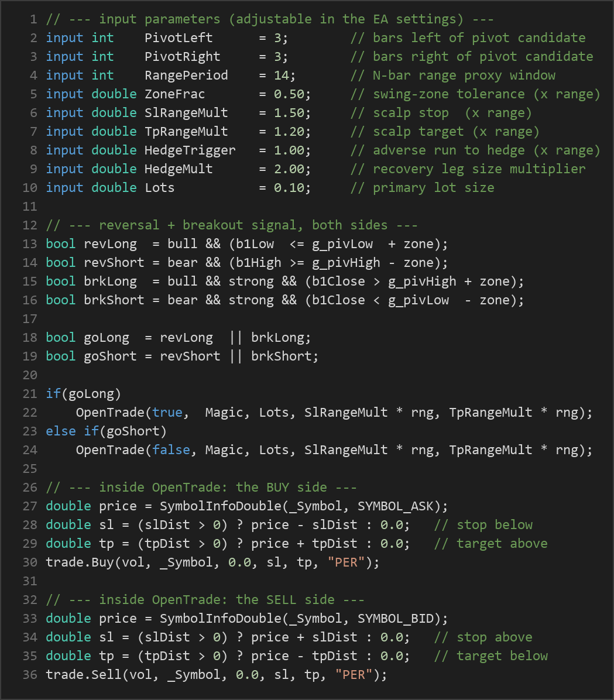Click line number 1 in the gutter
Screen dimensions: 614x700
pyautogui.click(x=33, y=19)
